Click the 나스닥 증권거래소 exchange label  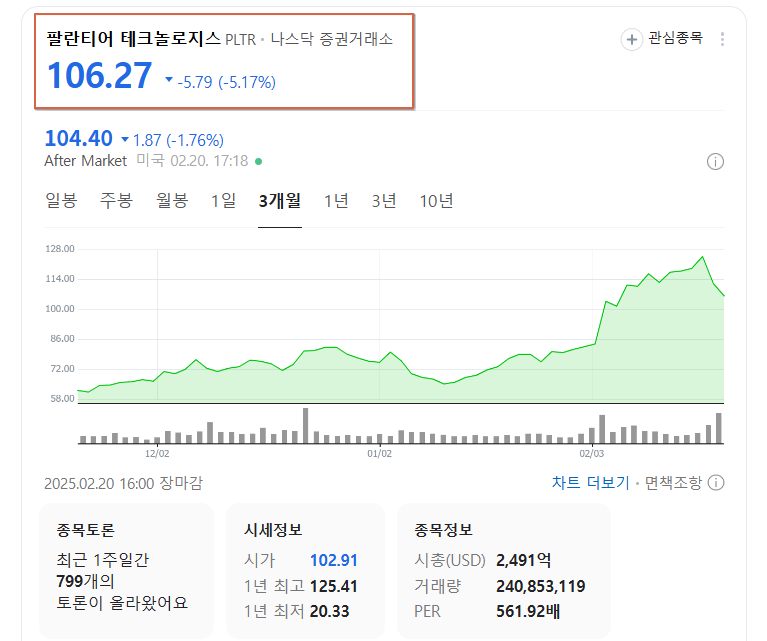(x=332, y=39)
